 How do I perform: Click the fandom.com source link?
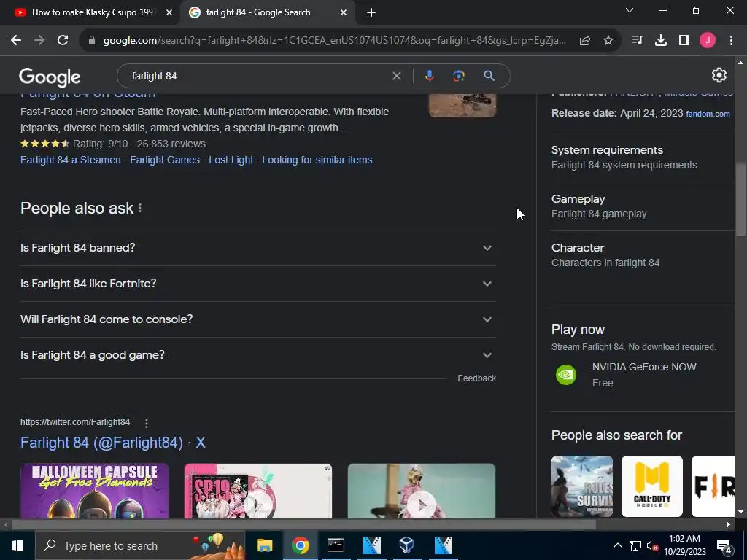tap(708, 114)
